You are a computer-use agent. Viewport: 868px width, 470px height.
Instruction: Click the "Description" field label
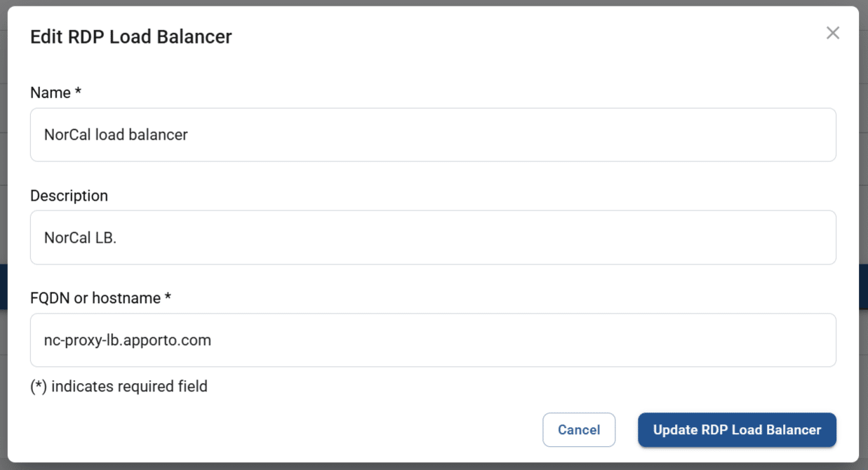[69, 196]
